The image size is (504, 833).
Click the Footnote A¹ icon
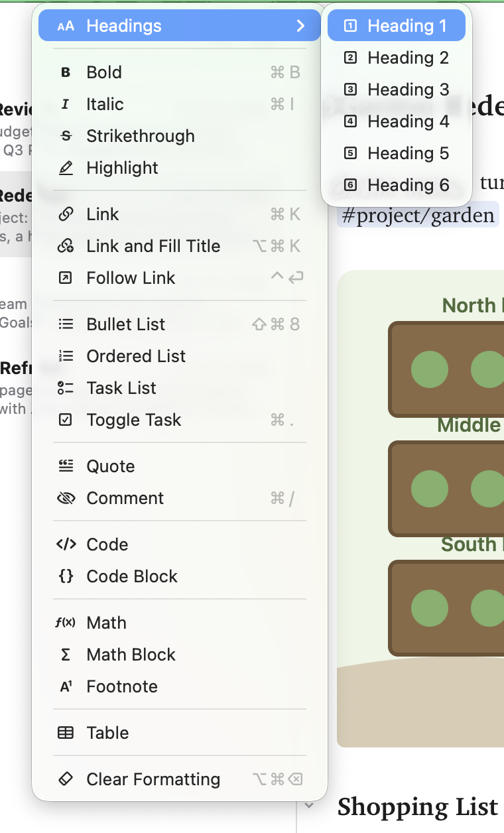66,686
